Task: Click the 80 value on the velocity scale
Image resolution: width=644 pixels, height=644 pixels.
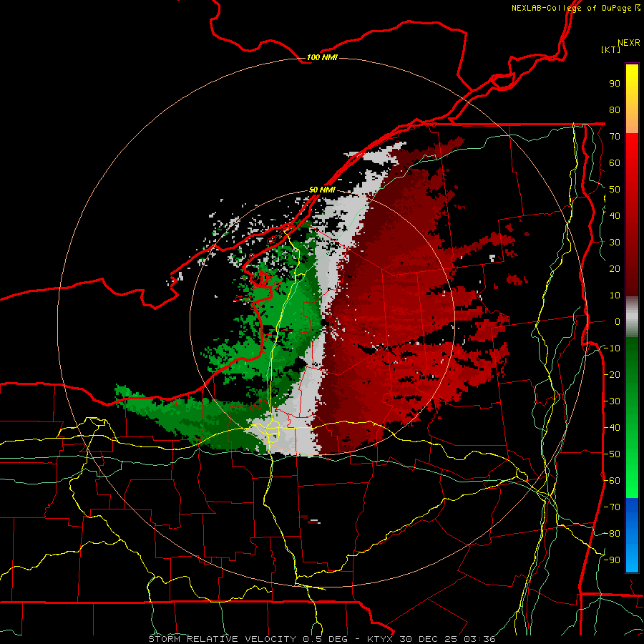Action: [615, 110]
